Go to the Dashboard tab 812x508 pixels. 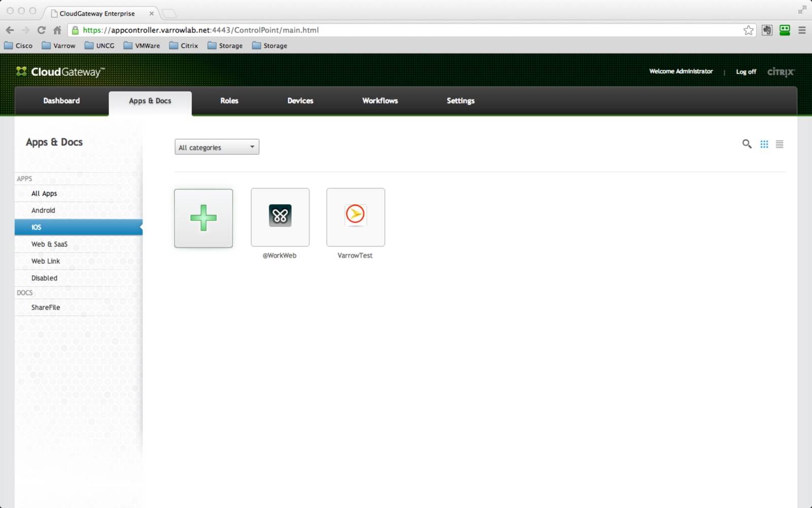(61, 101)
